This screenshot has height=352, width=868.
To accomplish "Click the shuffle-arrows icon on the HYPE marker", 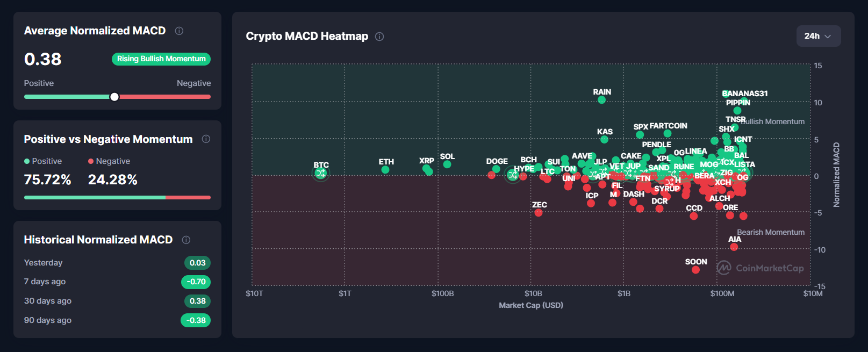I will pyautogui.click(x=513, y=175).
